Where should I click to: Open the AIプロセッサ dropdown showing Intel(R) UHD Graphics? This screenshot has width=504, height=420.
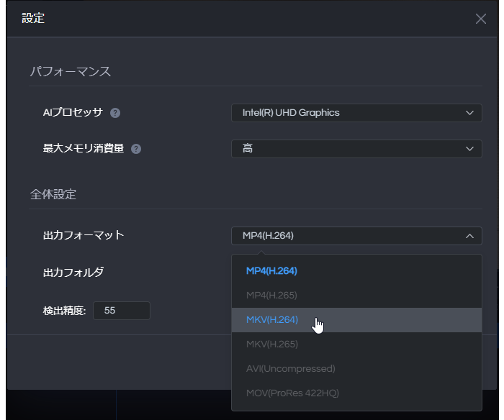tap(356, 113)
